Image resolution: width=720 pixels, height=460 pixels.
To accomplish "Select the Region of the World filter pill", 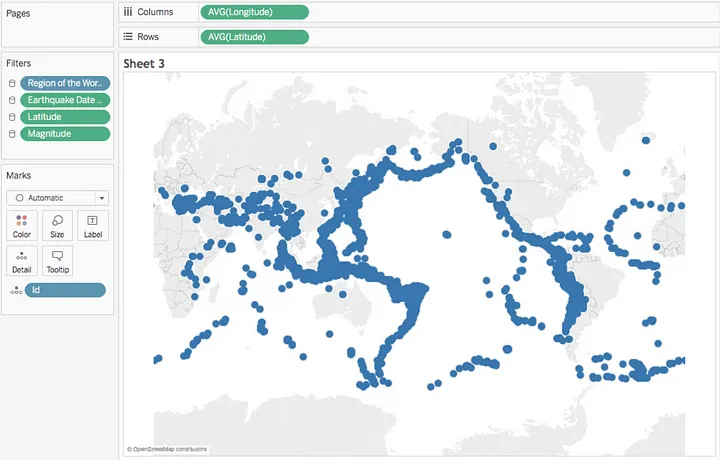I will [x=65, y=83].
